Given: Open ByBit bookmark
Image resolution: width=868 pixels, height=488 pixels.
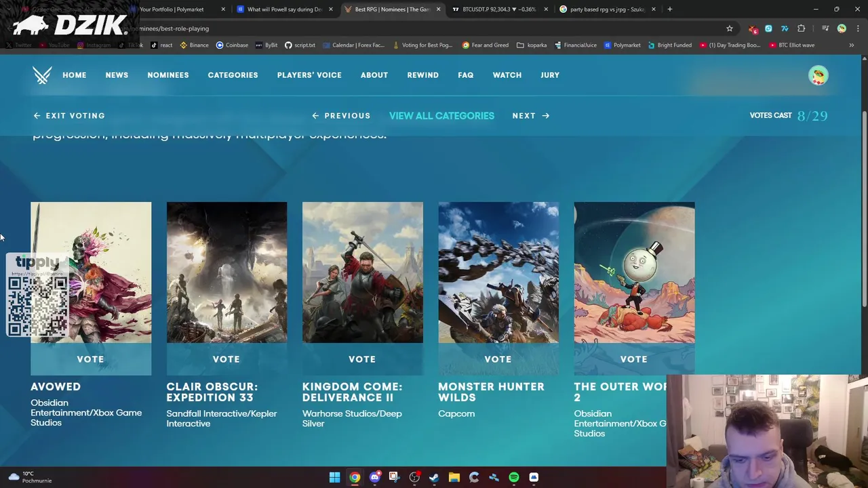Looking at the screenshot, I should click(x=267, y=45).
